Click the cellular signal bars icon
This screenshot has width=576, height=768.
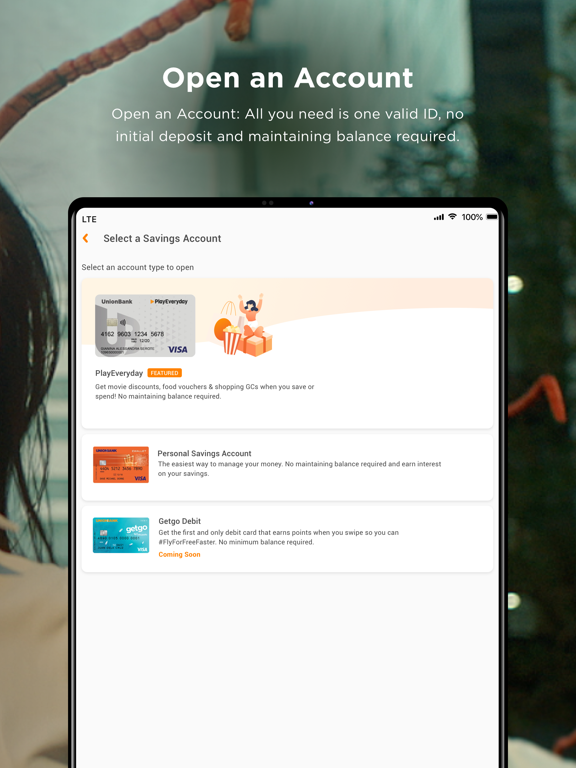click(439, 217)
